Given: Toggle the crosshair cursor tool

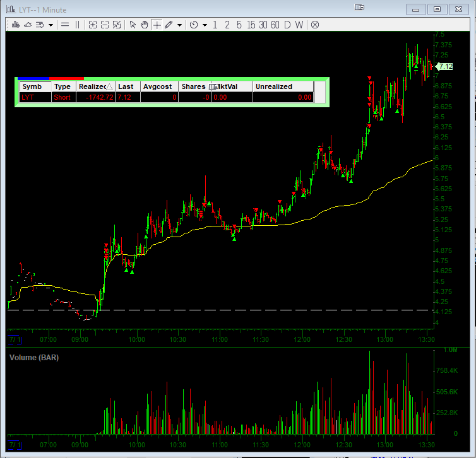Looking at the screenshot, I should pos(157,25).
